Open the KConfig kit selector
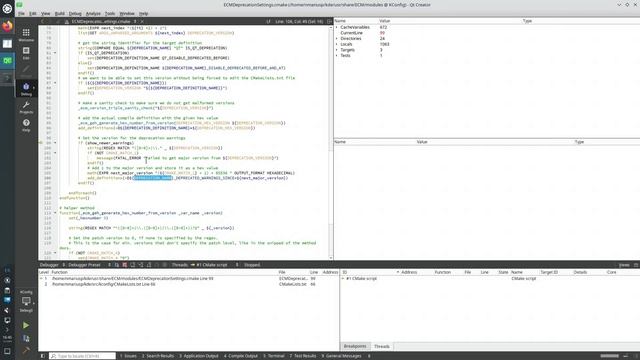Image resolution: width=640 pixels, height=360 pixels. [26, 302]
